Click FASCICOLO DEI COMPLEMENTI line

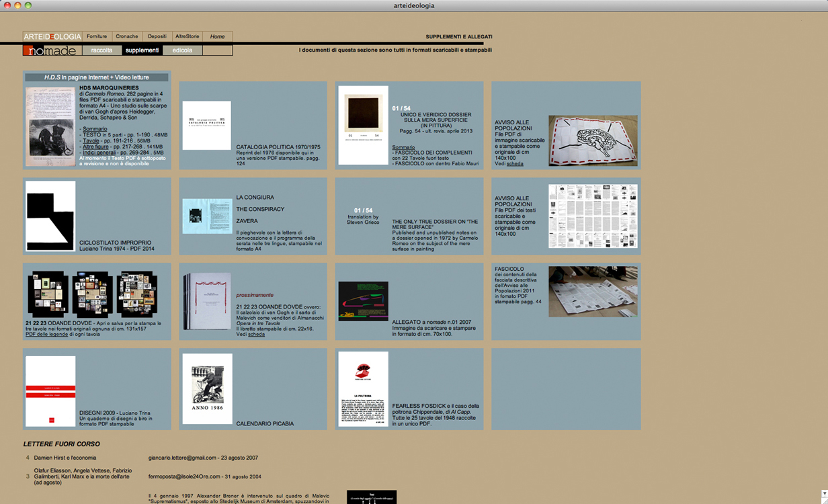click(x=433, y=153)
